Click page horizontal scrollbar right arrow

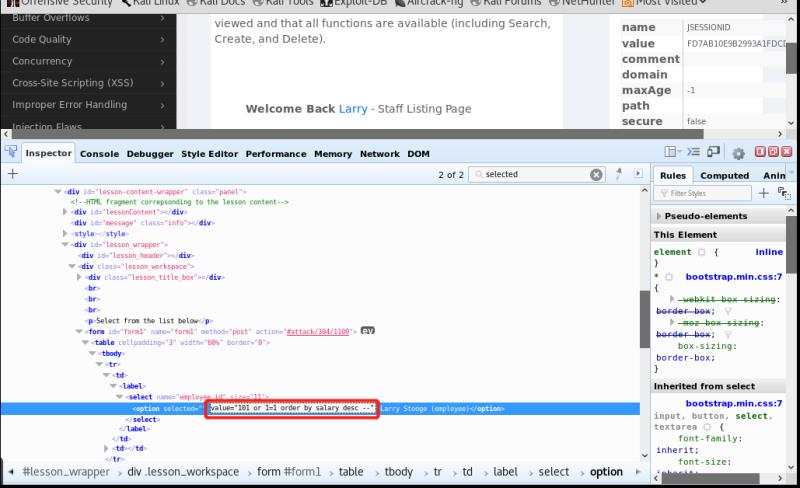(780, 134)
